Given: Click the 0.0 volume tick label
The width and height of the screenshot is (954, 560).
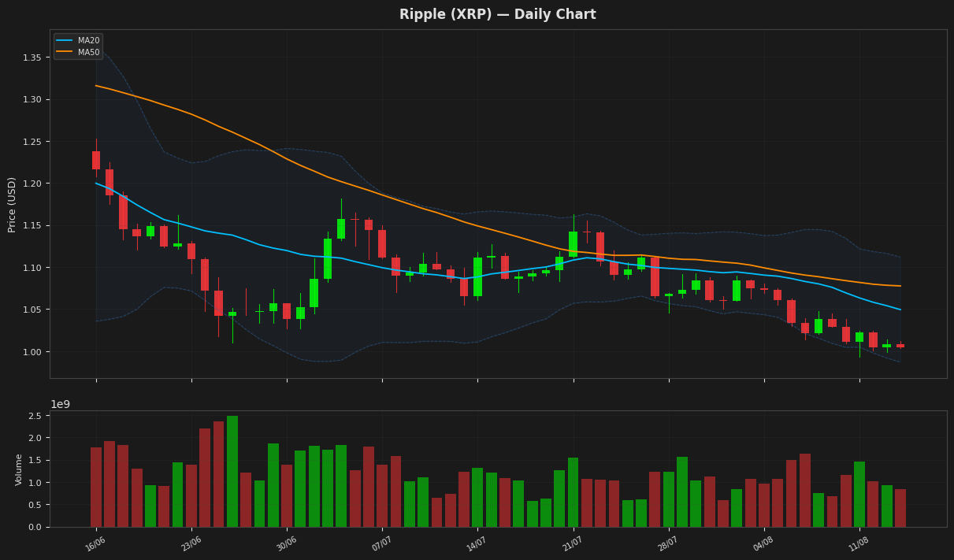Looking at the screenshot, I should click(x=35, y=527).
